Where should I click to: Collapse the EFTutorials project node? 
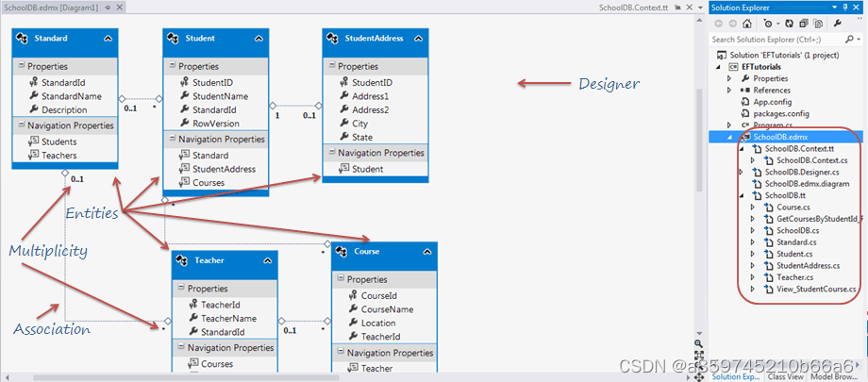(717, 67)
